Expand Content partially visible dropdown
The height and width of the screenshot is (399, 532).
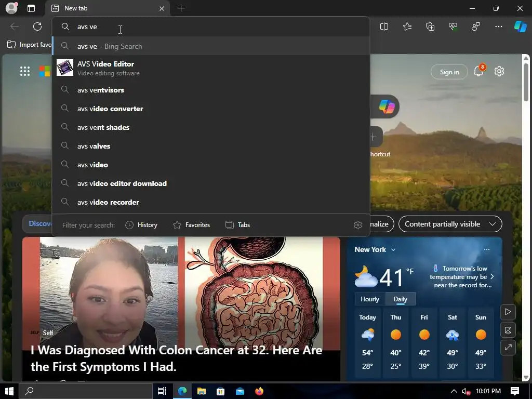click(x=450, y=224)
